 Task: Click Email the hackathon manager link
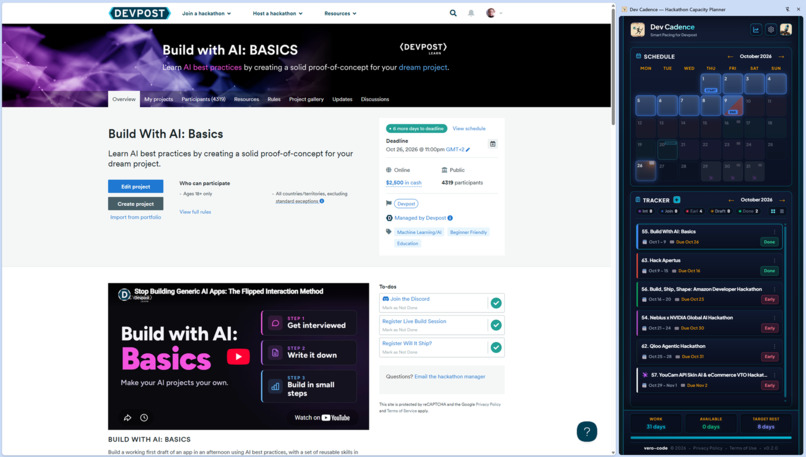[450, 376]
